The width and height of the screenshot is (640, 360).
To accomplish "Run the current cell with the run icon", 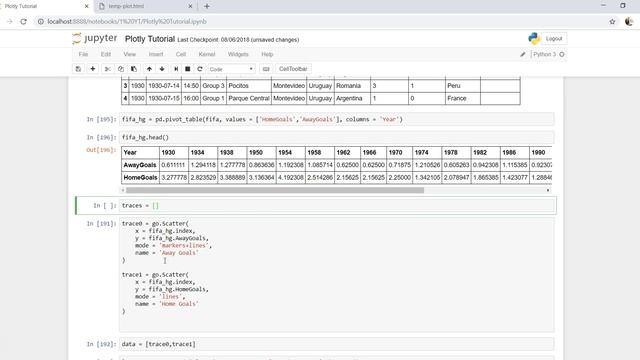I will [176, 69].
